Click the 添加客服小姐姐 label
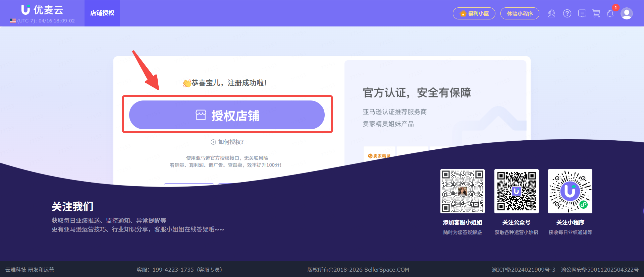 point(463,222)
